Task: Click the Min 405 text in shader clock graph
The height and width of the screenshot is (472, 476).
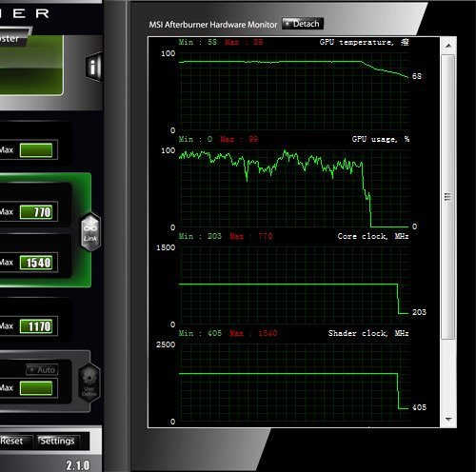Action: pyautogui.click(x=200, y=333)
